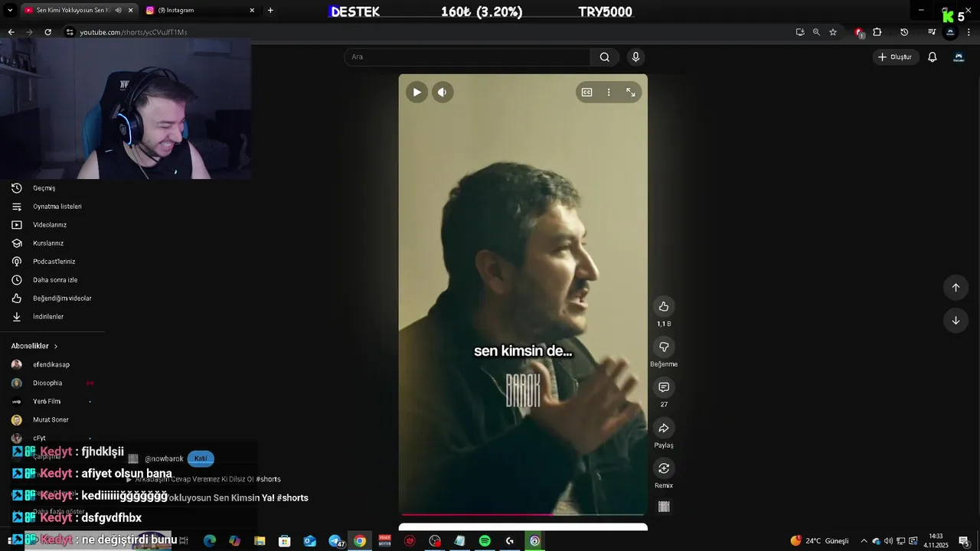Open YouTube notifications bell
980x551 pixels.
(933, 57)
